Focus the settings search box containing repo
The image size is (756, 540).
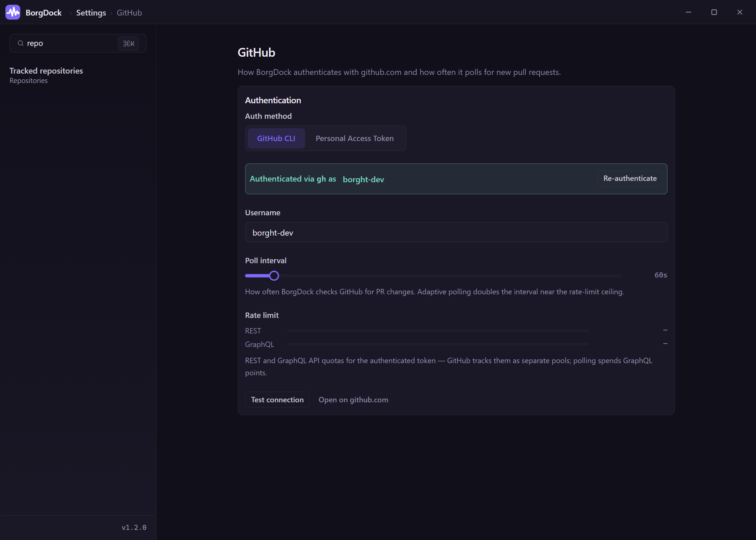tap(78, 43)
